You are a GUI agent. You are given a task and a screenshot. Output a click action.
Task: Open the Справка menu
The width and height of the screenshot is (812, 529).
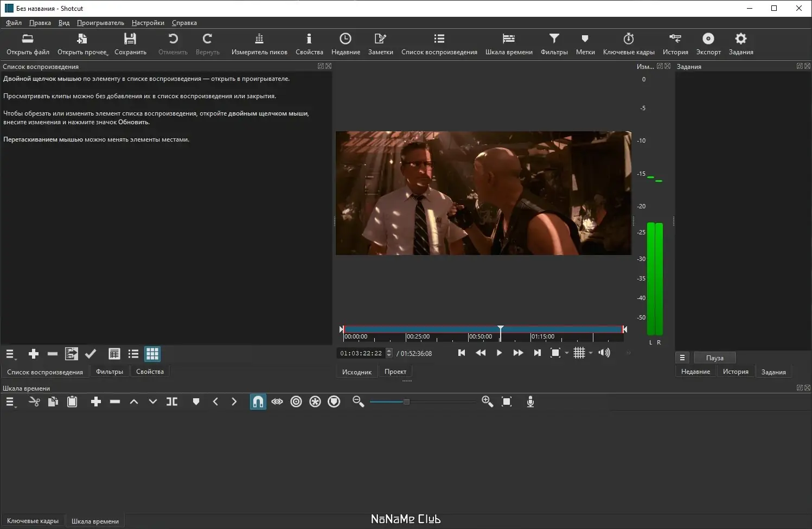[x=184, y=23]
